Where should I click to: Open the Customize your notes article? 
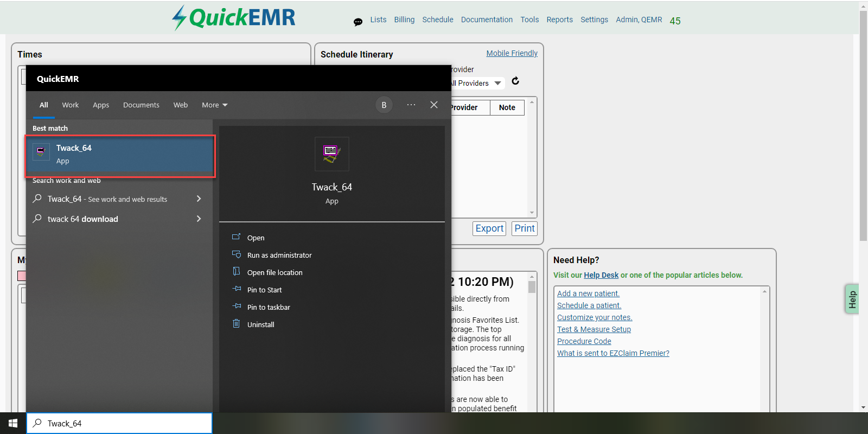click(x=595, y=317)
